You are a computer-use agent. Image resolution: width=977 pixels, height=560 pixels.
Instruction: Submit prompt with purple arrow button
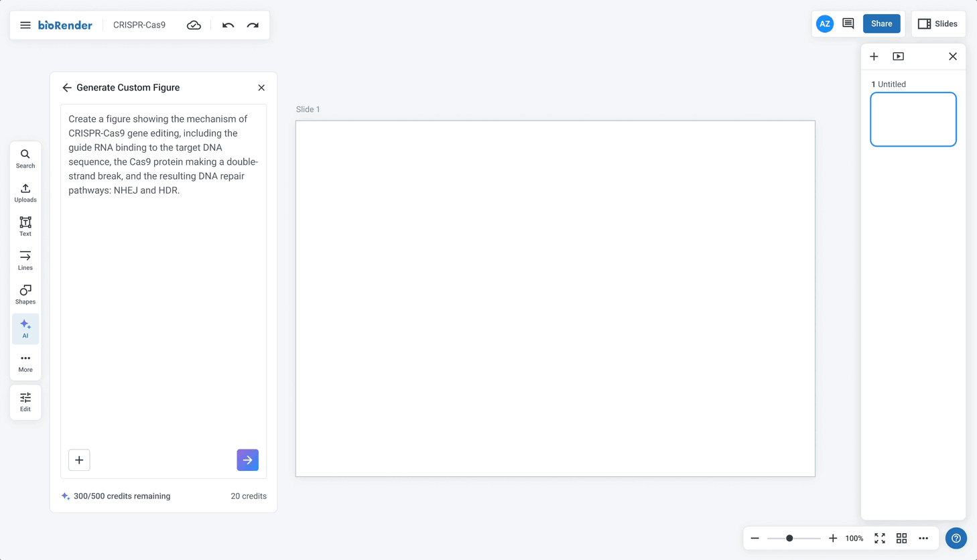tap(247, 460)
